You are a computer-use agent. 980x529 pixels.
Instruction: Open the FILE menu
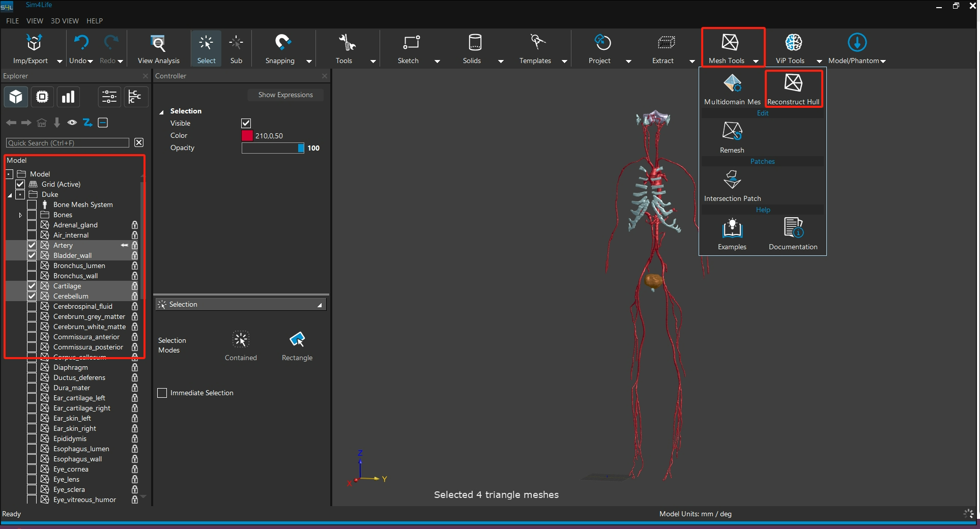click(12, 21)
